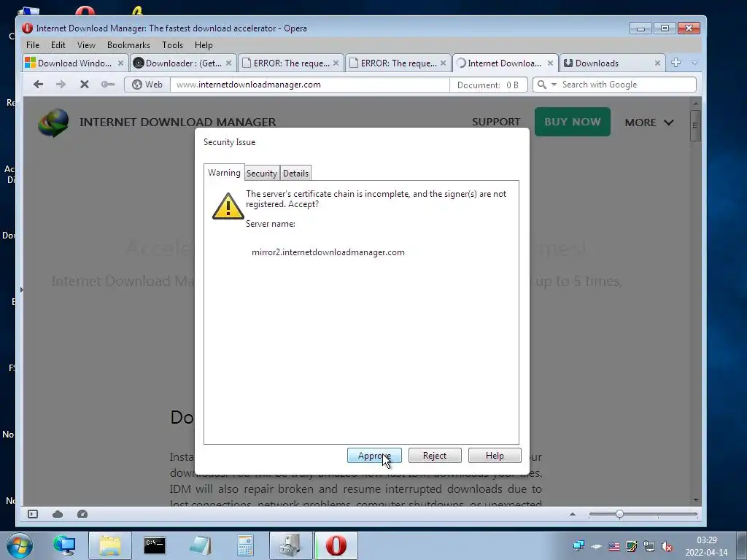
Task: Open the installer taskbar icon
Action: click(290, 545)
